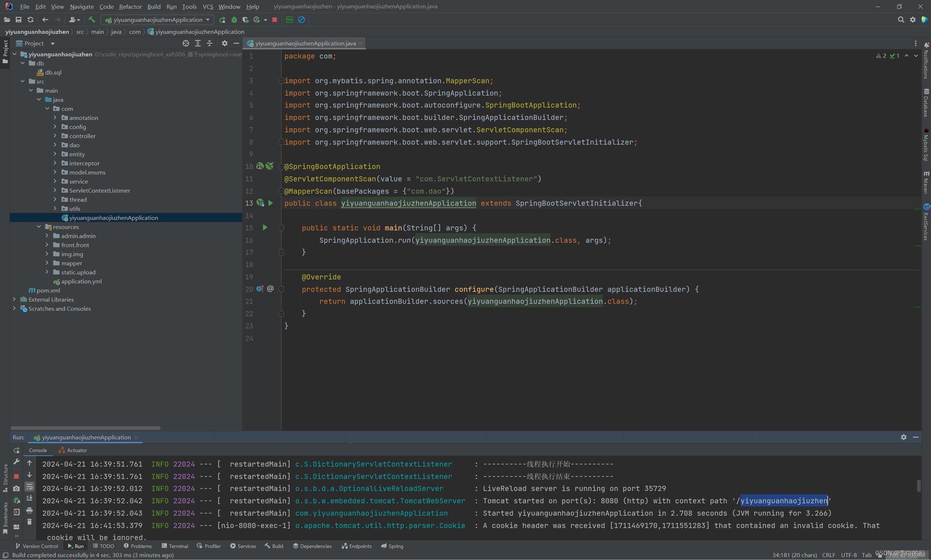Toggle soft-wrap in the console output
The image size is (931, 560).
coord(30,487)
